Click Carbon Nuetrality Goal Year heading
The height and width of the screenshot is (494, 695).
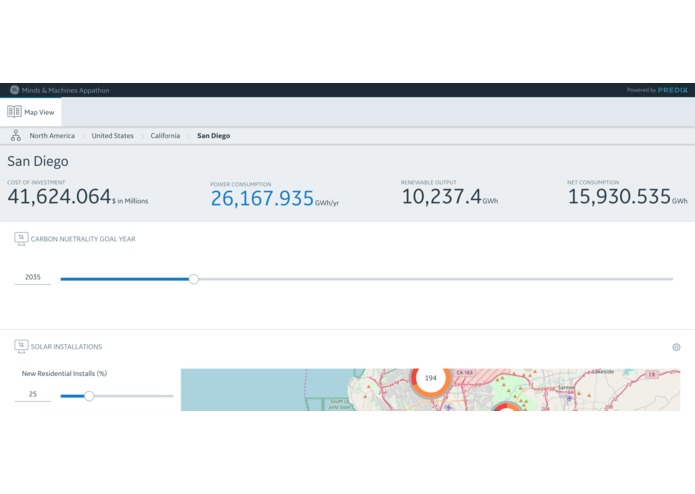click(x=83, y=239)
